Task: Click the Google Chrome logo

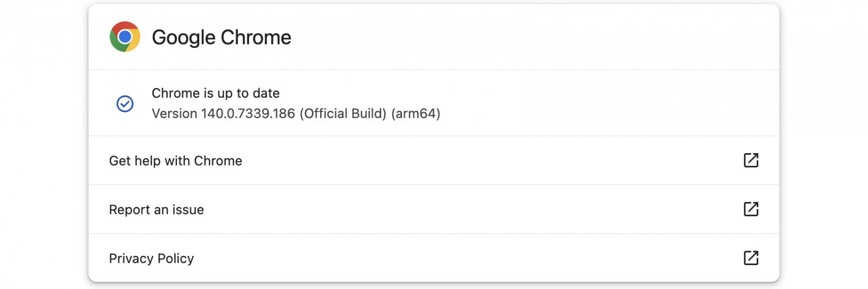Action: coord(125,37)
